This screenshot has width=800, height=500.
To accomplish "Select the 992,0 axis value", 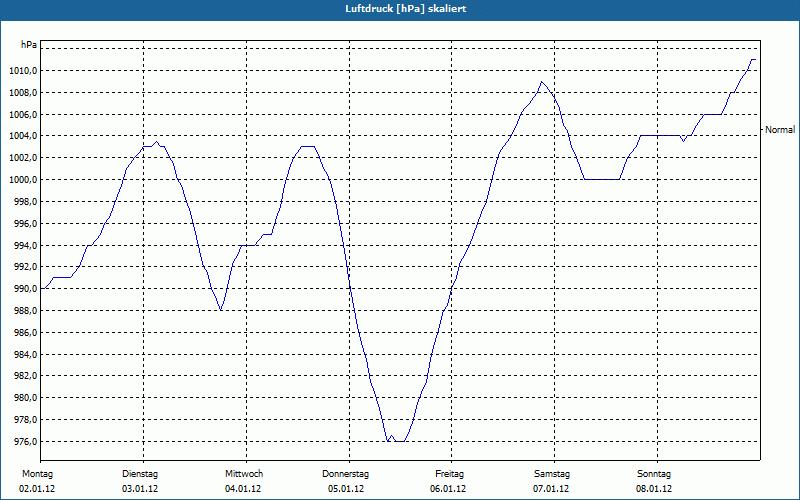I will [25, 267].
